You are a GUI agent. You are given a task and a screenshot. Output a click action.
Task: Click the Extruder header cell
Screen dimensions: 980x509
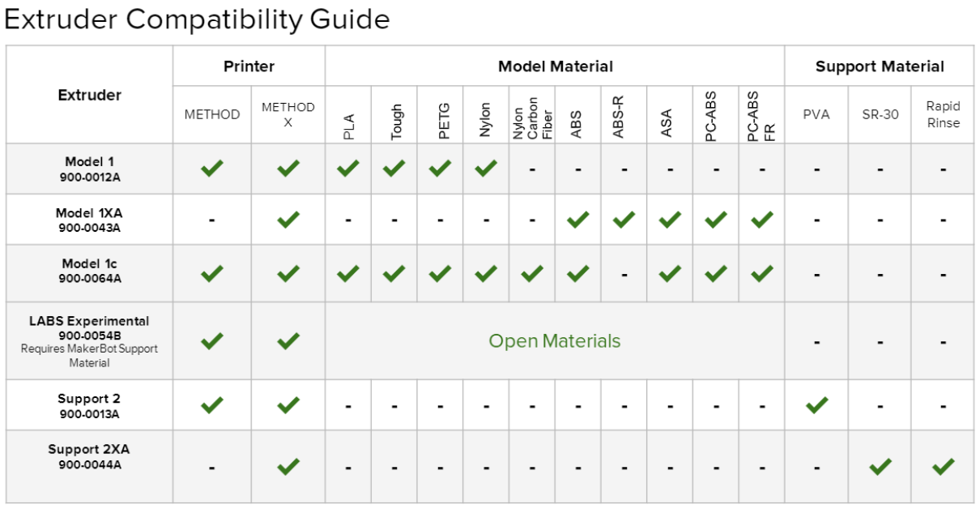pos(90,95)
